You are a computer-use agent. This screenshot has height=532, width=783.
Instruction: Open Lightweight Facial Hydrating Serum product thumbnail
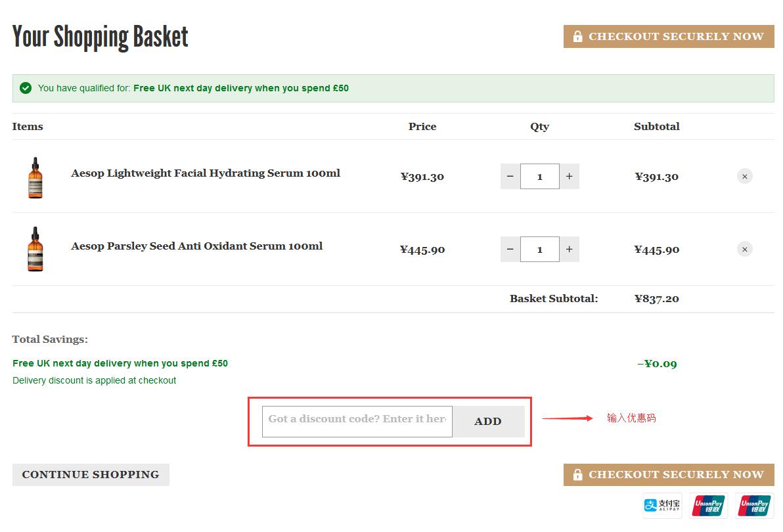[35, 177]
